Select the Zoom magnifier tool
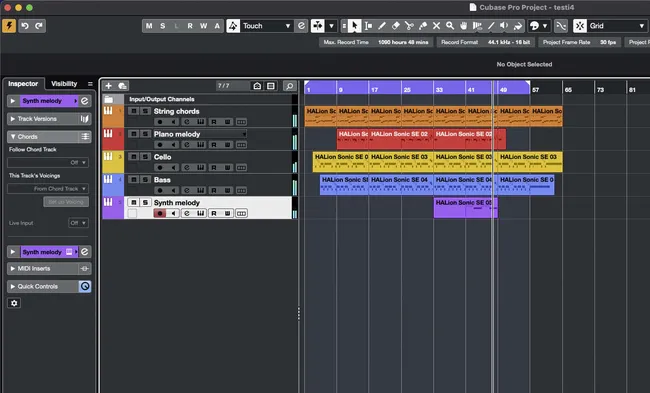Viewport: 650px width, 393px height. tap(450, 26)
